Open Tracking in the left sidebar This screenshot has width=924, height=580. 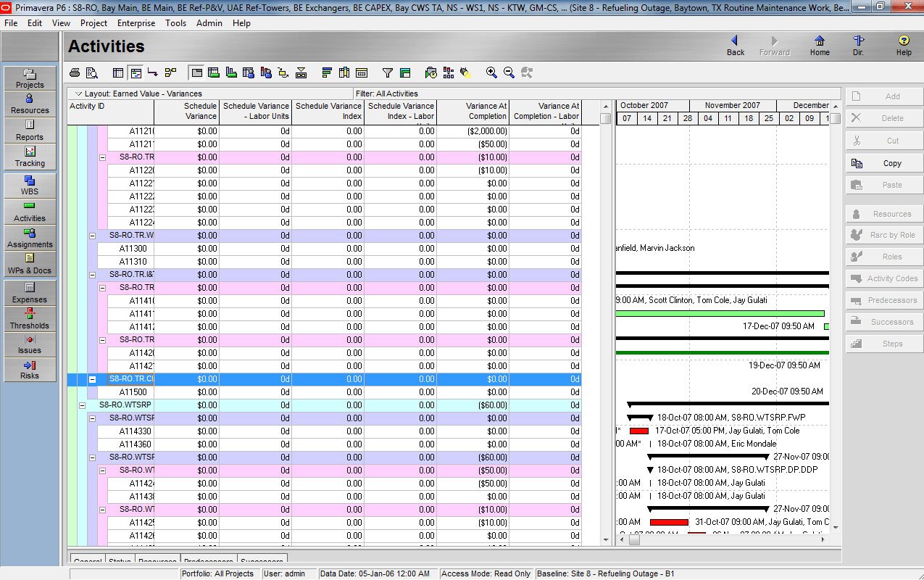30,157
